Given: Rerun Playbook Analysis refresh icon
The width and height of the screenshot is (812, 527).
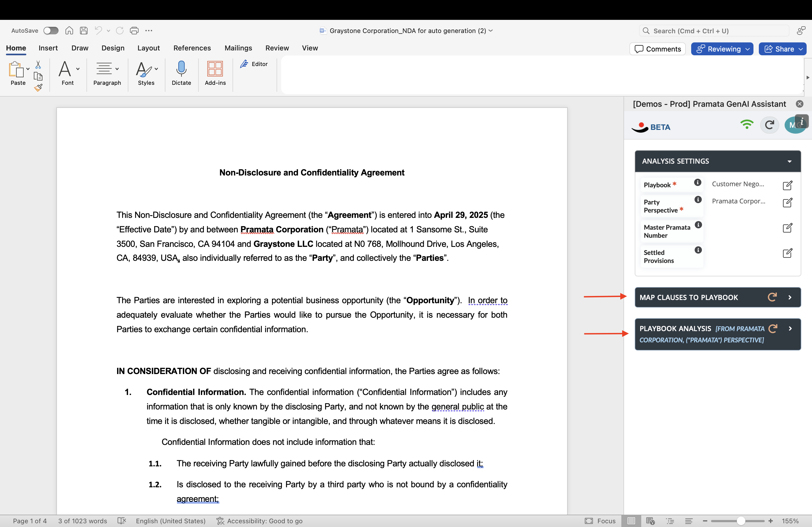Looking at the screenshot, I should [773, 328].
